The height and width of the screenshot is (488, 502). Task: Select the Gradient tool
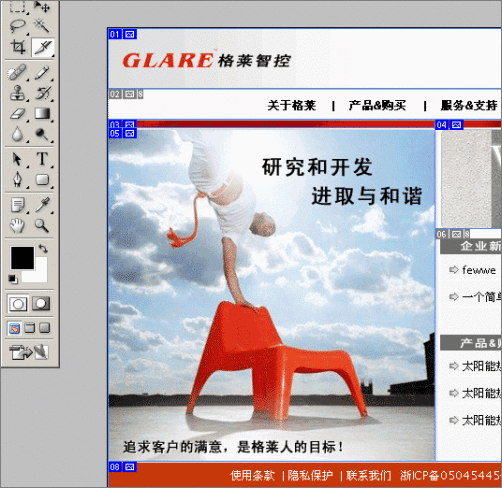click(42, 114)
